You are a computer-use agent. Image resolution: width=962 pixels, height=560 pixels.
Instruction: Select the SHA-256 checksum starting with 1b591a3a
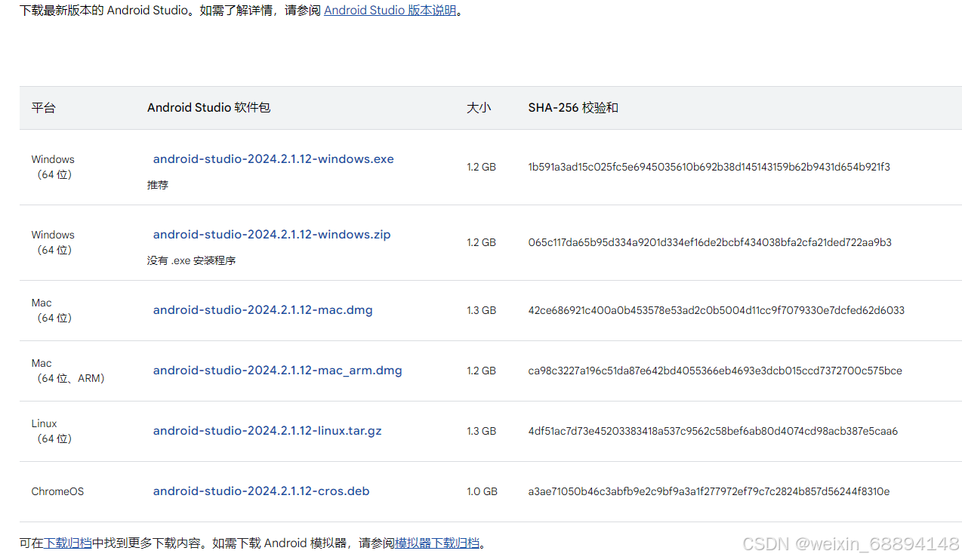[x=709, y=167]
